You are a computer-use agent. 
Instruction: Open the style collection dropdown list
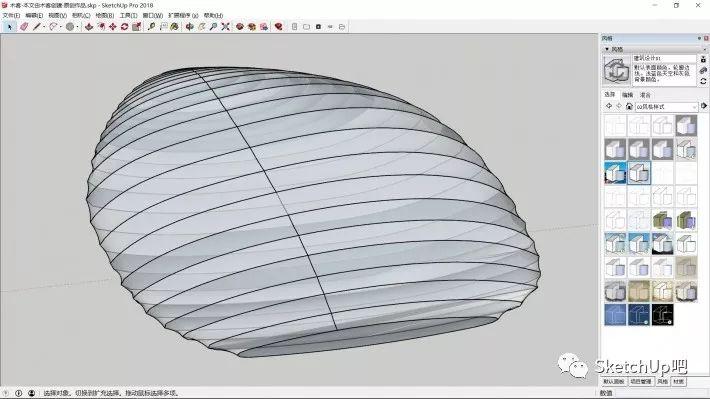(667, 106)
